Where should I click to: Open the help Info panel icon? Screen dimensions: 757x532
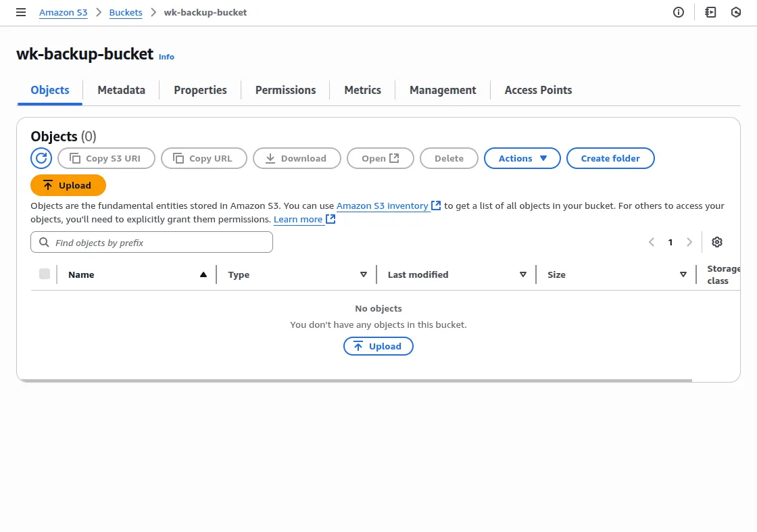pos(678,12)
